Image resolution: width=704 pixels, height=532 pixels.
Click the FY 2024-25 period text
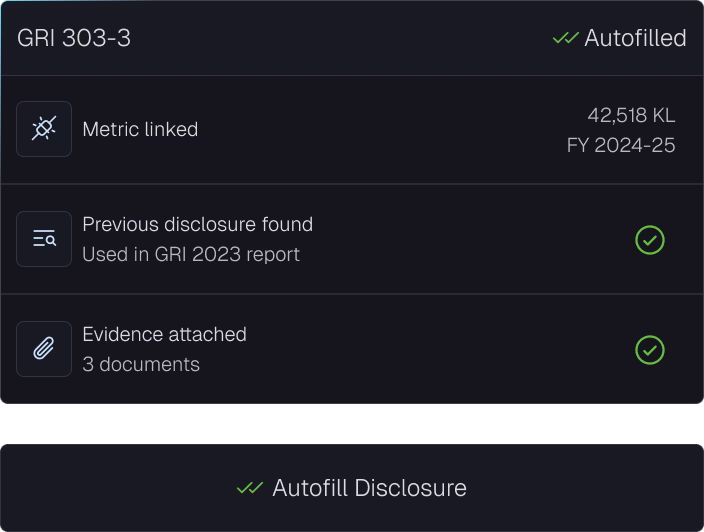tap(621, 145)
